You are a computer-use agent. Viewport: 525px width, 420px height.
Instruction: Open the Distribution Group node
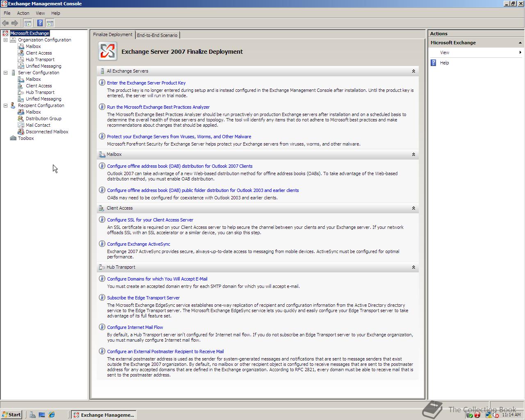click(43, 119)
